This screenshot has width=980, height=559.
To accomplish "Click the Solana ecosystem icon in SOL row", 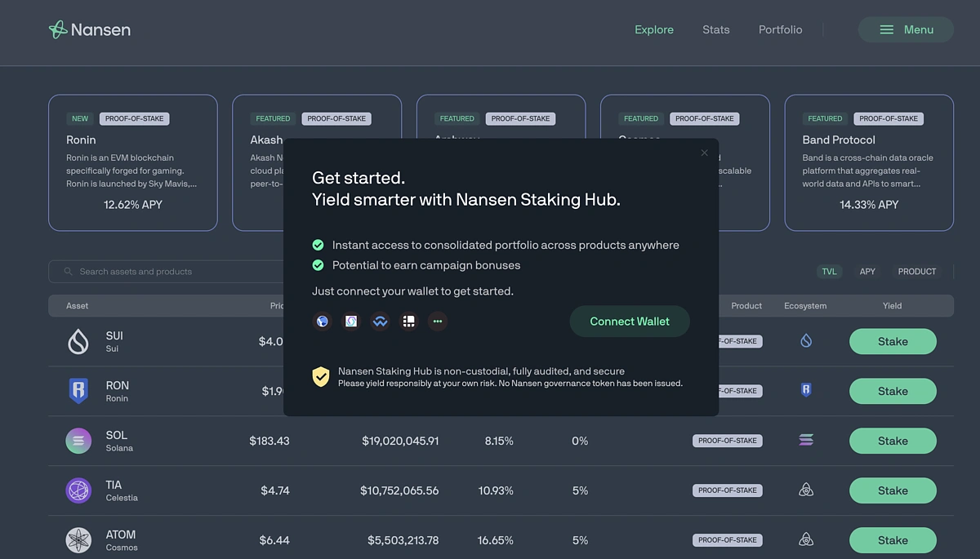I will pyautogui.click(x=806, y=441).
